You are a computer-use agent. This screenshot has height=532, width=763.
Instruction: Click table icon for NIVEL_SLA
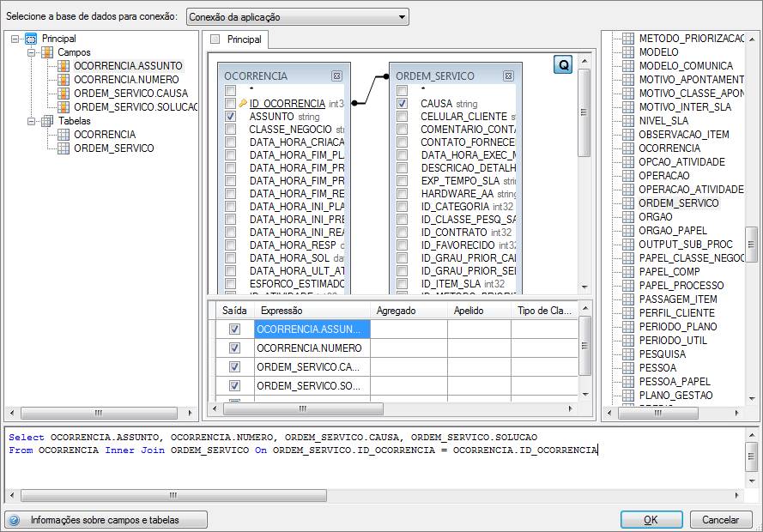[x=628, y=120]
